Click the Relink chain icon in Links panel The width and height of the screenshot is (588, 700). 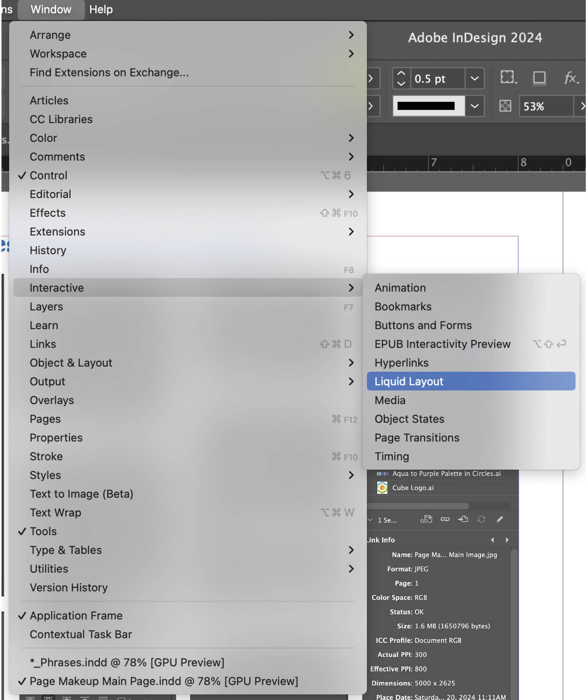tap(445, 519)
